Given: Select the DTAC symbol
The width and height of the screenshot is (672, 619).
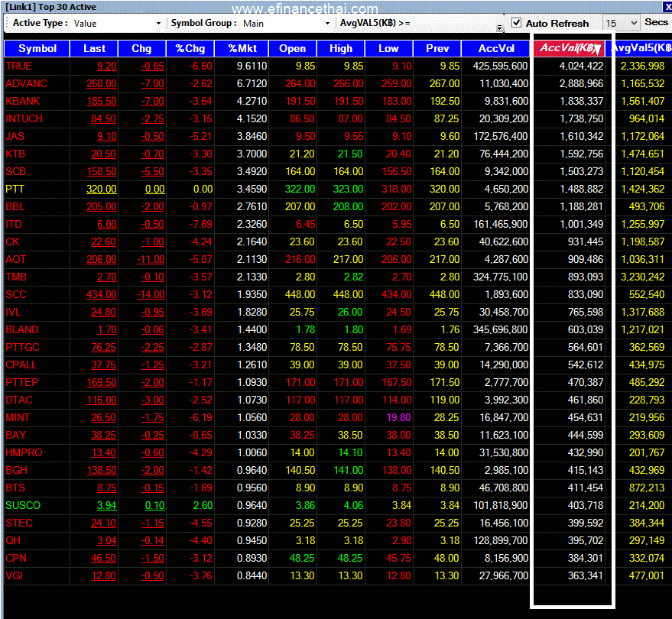Looking at the screenshot, I should click(x=19, y=400).
